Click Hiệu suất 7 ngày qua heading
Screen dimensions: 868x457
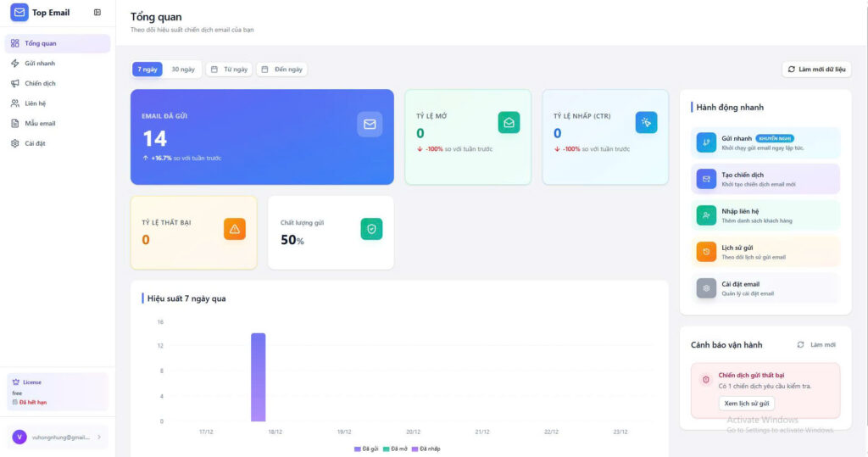point(186,298)
